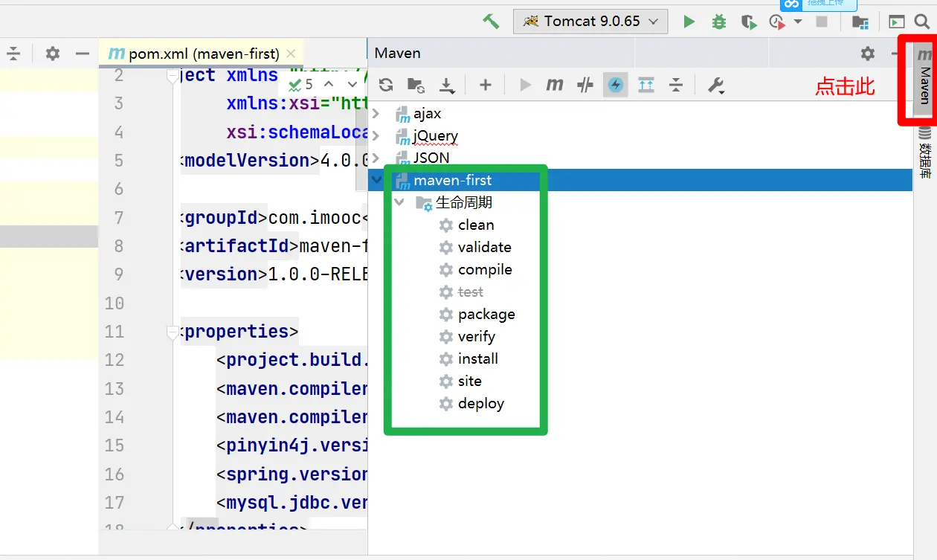
Task: Click Execute Maven Goal icon
Action: pyautogui.click(x=555, y=85)
